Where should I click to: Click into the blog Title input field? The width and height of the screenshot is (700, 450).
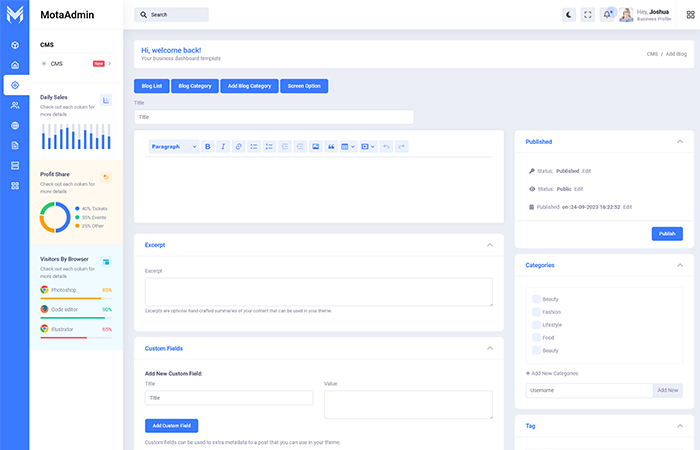tap(273, 117)
